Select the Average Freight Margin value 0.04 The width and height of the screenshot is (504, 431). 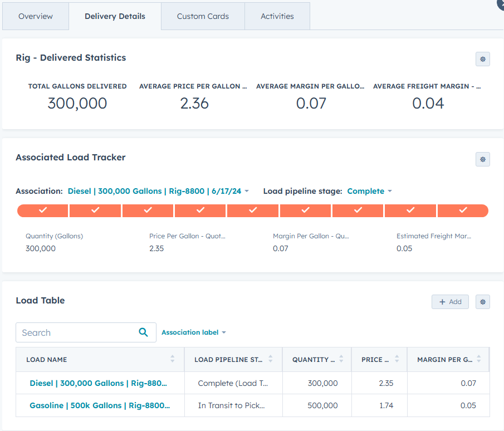pyautogui.click(x=428, y=104)
